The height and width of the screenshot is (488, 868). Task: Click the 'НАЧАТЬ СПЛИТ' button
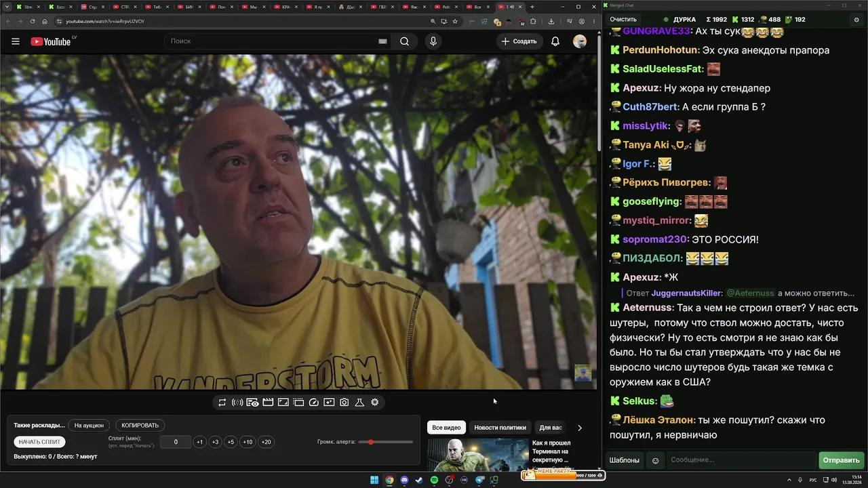point(40,442)
